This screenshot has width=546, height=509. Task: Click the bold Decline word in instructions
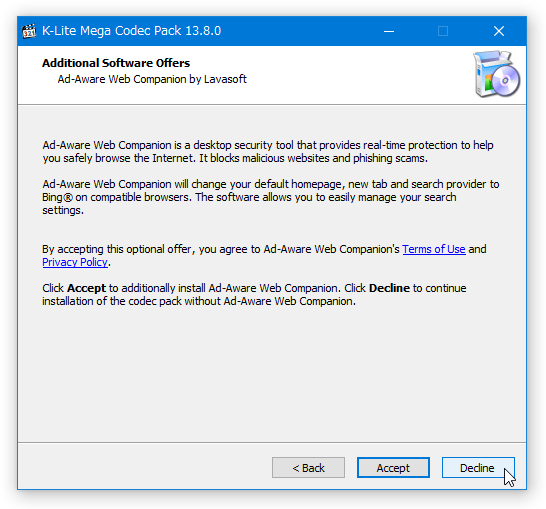point(389,288)
